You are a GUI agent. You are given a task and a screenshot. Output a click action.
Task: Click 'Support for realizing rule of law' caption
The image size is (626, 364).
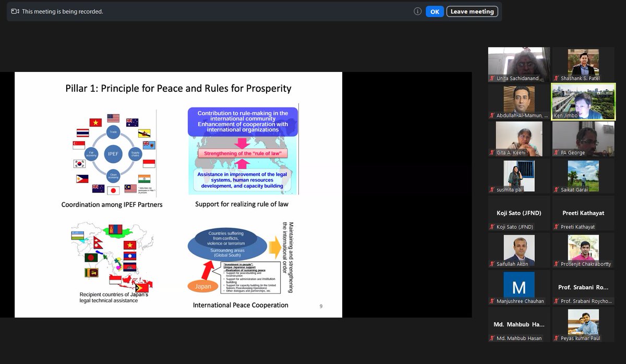(242, 204)
